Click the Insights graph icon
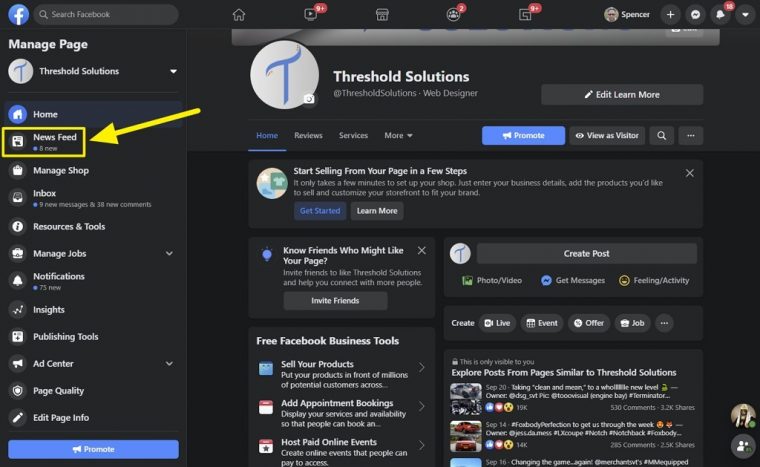 tap(17, 310)
